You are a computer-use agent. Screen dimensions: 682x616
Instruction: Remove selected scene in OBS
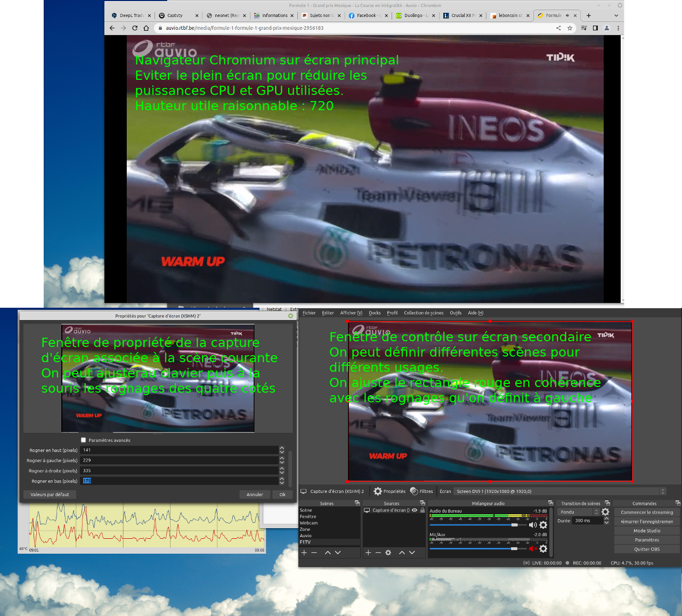[314, 553]
